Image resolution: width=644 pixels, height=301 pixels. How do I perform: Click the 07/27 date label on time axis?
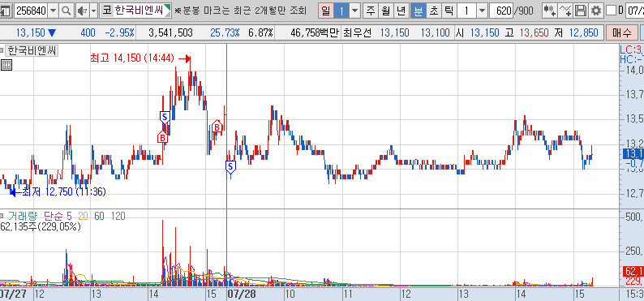(x=14, y=294)
